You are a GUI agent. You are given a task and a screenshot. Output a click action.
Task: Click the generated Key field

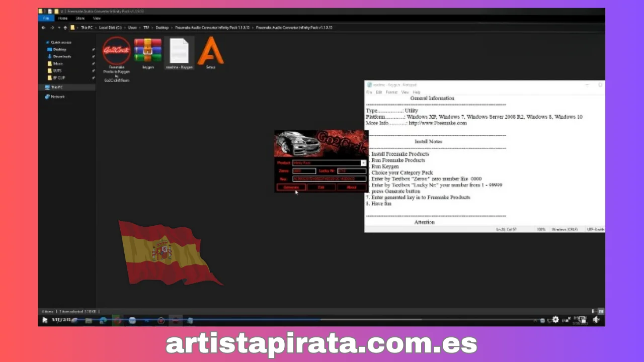[329, 178]
